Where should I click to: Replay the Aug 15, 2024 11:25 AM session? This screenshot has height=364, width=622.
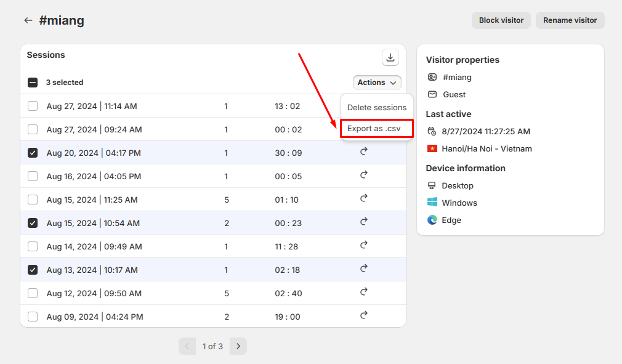pyautogui.click(x=364, y=198)
